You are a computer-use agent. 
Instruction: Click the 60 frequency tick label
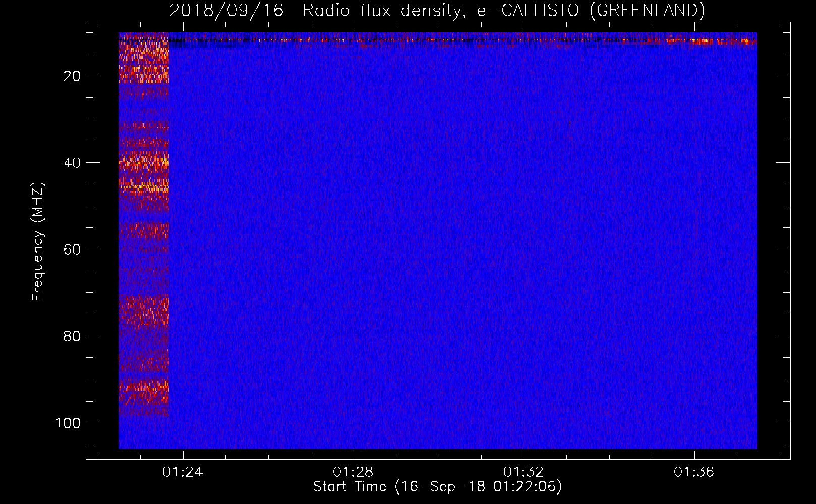[72, 249]
